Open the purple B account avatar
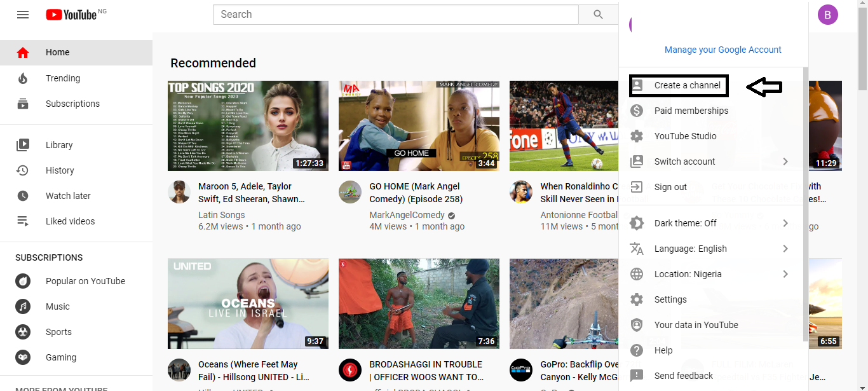This screenshot has height=391, width=868. [828, 15]
